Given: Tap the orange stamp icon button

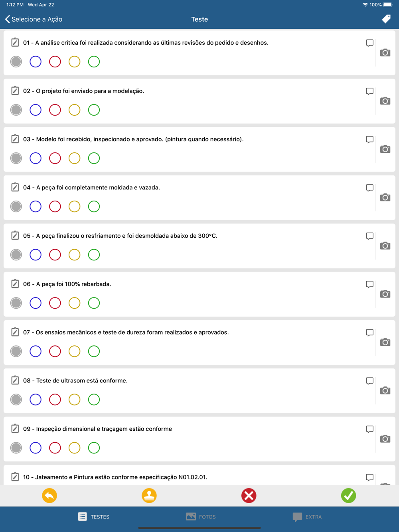Looking at the screenshot, I should [x=149, y=496].
